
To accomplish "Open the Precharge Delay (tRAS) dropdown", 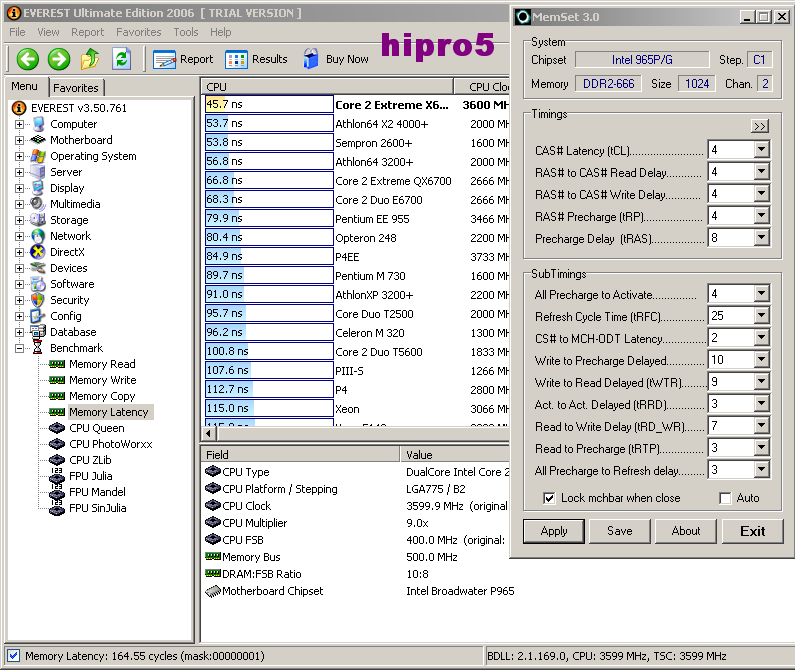I will pos(762,238).
